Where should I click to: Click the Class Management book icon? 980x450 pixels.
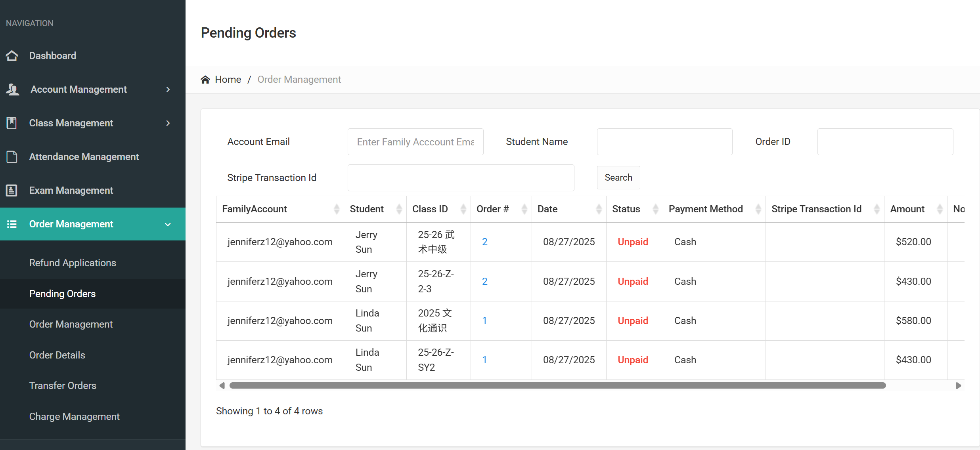coord(12,123)
